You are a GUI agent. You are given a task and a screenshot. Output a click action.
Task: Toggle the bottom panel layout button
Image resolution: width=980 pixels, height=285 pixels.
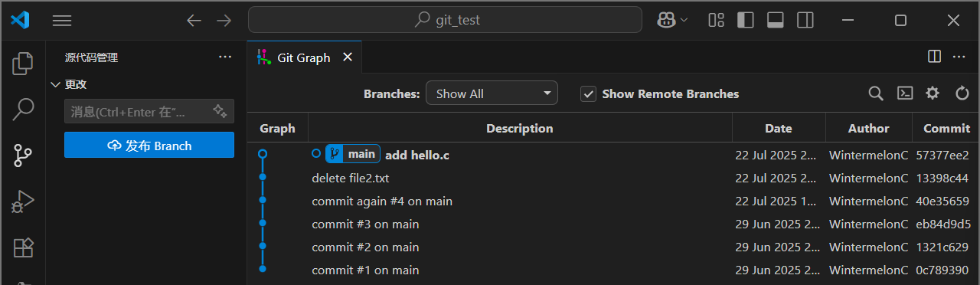pos(775,20)
